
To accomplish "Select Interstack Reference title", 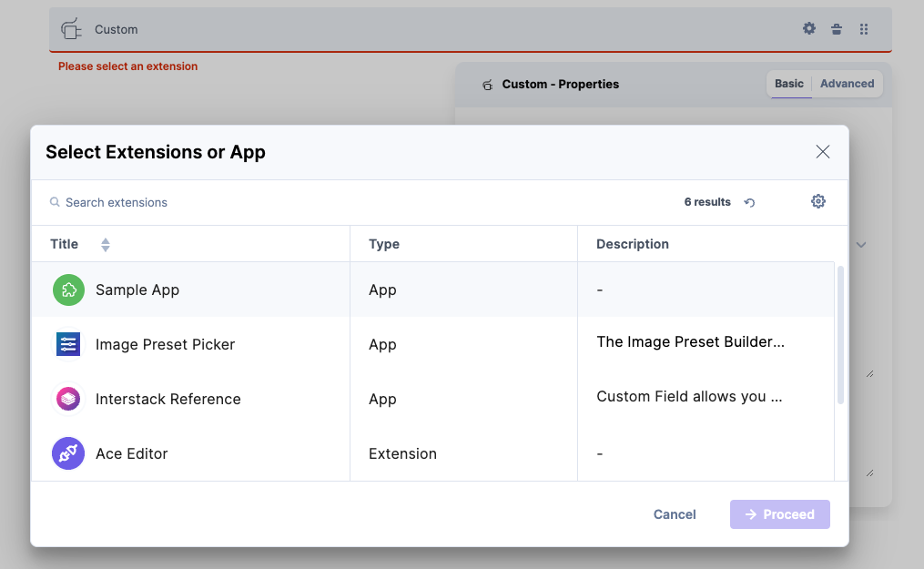I will tap(168, 400).
